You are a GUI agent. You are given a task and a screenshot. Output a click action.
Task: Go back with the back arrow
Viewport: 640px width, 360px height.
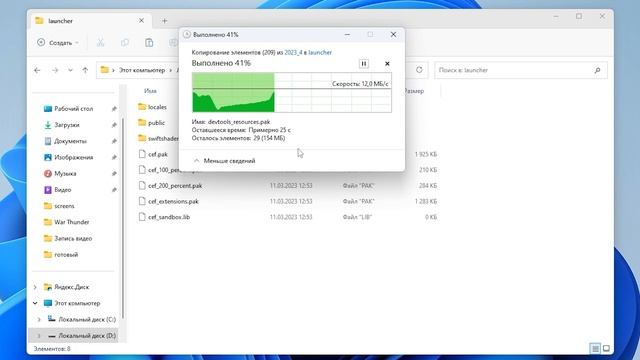[x=37, y=70]
